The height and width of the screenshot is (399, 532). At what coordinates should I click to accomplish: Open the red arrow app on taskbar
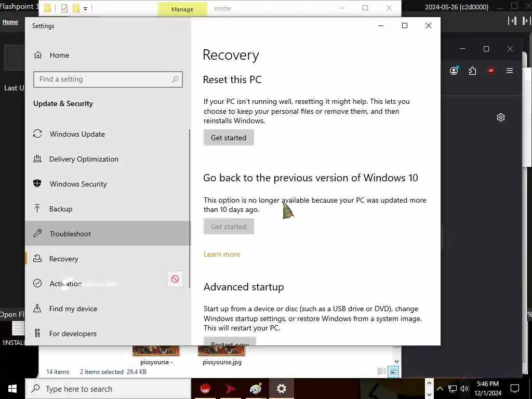tap(230, 389)
